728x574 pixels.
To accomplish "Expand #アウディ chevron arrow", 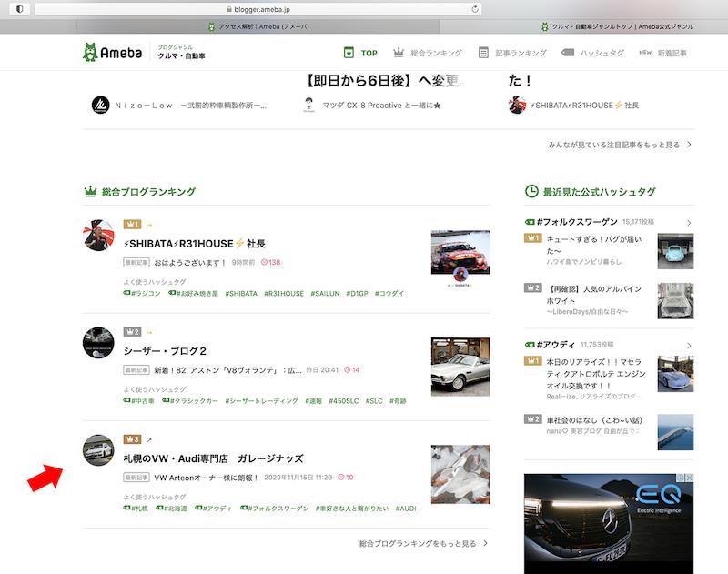I will (689, 346).
